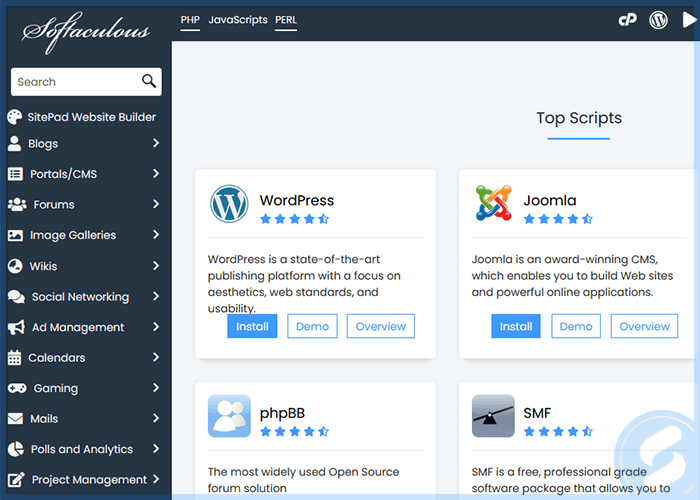The width and height of the screenshot is (700, 500).
Task: Click the Wikis globe icon
Action: click(15, 266)
